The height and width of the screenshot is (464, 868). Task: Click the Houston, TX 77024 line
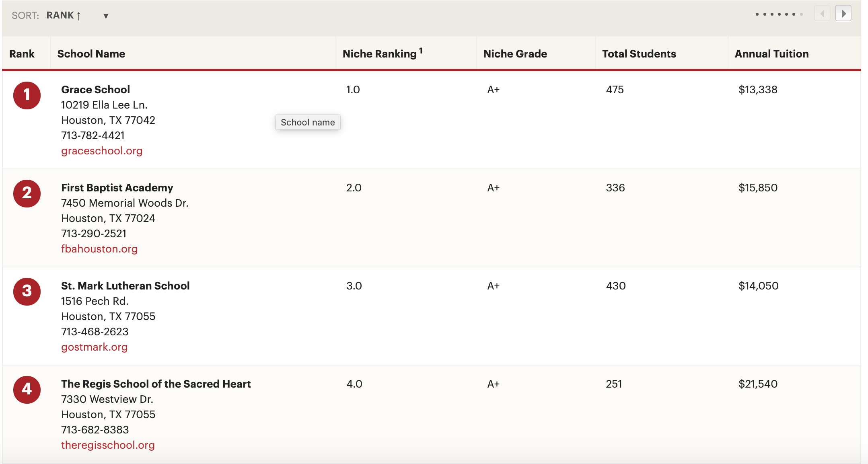coord(108,218)
